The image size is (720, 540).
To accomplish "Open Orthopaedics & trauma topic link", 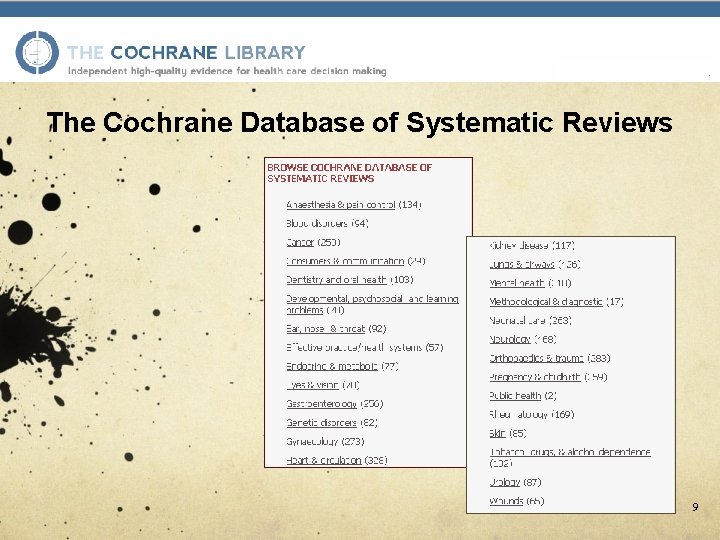I will 536,358.
